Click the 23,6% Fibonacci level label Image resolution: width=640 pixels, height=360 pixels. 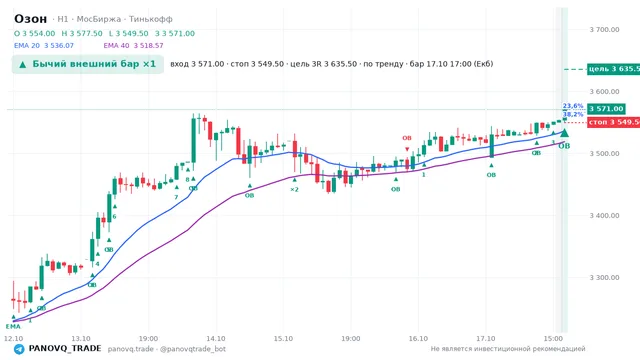coord(573,106)
